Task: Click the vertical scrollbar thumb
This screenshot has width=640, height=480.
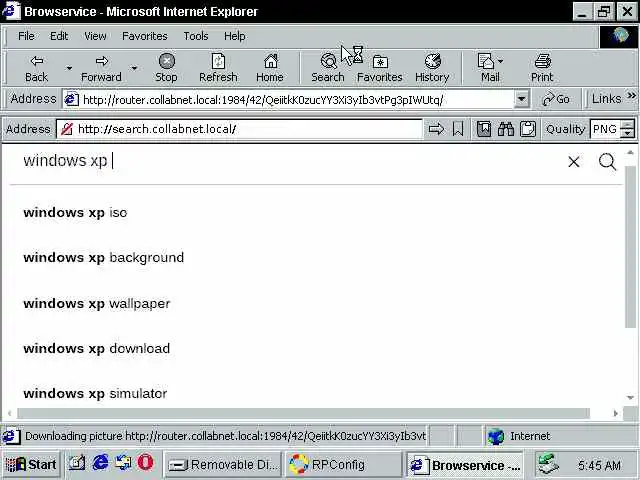Action: click(x=630, y=245)
